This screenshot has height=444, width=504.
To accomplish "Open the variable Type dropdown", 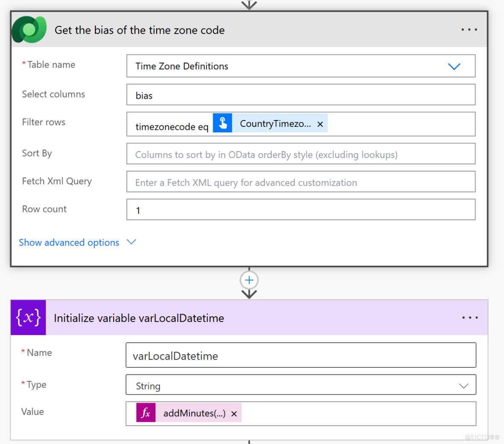I will [463, 386].
